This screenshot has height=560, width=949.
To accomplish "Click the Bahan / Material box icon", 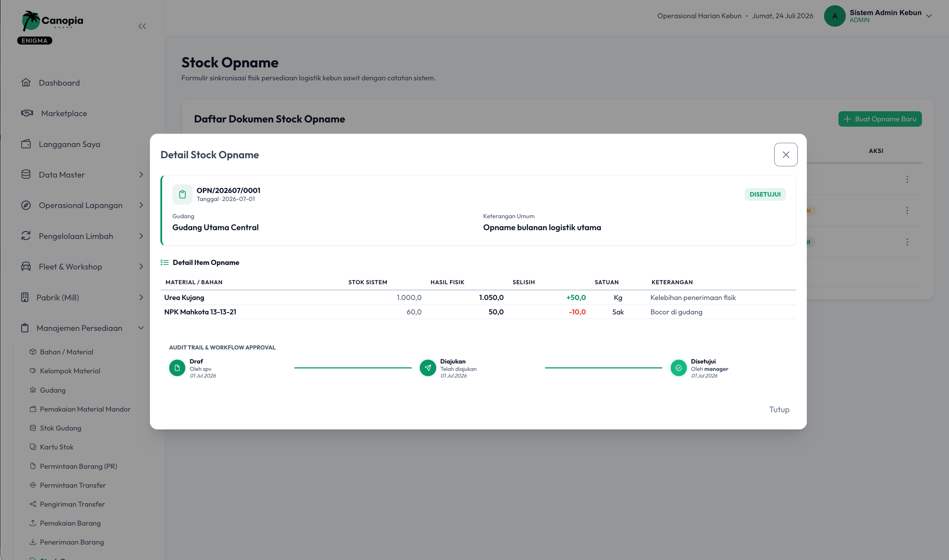I will click(x=33, y=352).
